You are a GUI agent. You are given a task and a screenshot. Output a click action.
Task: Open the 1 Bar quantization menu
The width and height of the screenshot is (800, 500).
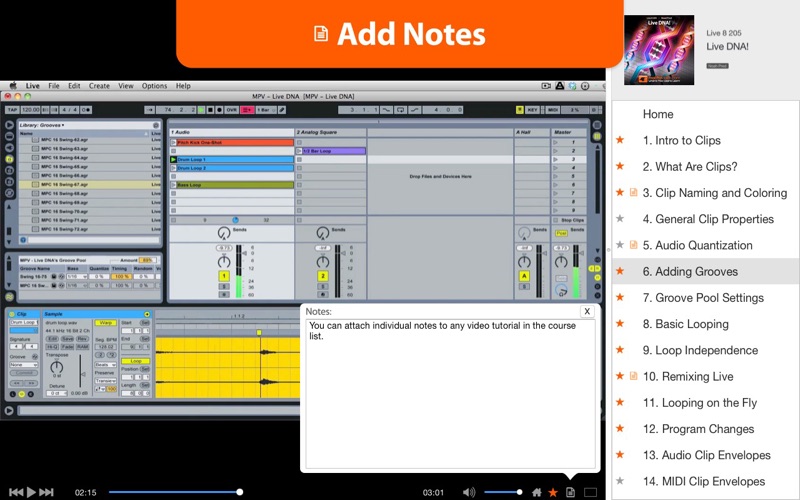(x=266, y=110)
